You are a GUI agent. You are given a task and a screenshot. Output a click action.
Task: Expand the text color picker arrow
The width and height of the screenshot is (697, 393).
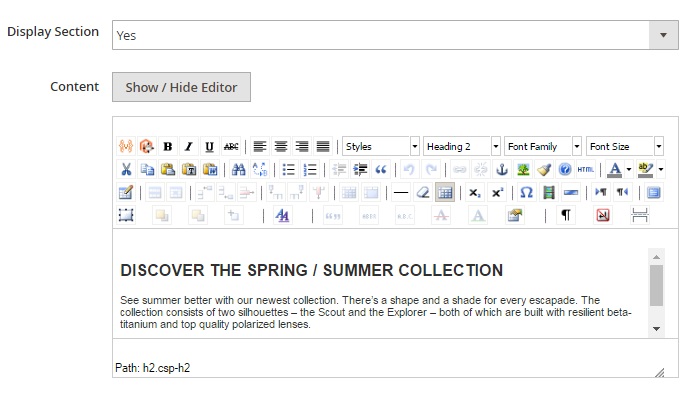(x=629, y=169)
